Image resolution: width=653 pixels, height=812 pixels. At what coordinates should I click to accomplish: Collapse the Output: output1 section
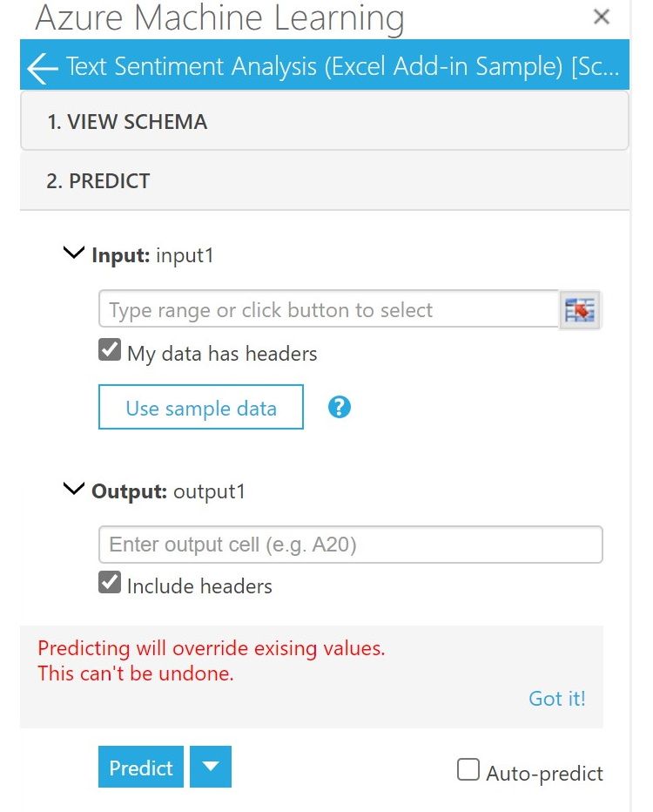coord(73,488)
